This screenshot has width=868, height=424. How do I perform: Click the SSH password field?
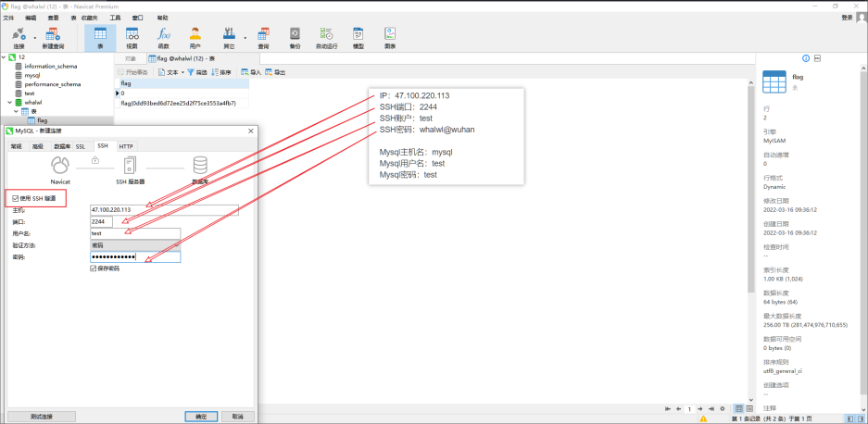135,256
